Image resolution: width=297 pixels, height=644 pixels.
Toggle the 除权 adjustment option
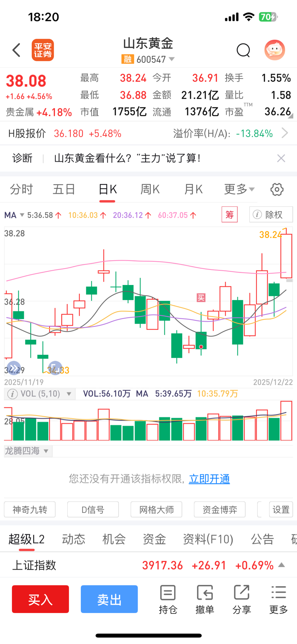[x=271, y=215]
